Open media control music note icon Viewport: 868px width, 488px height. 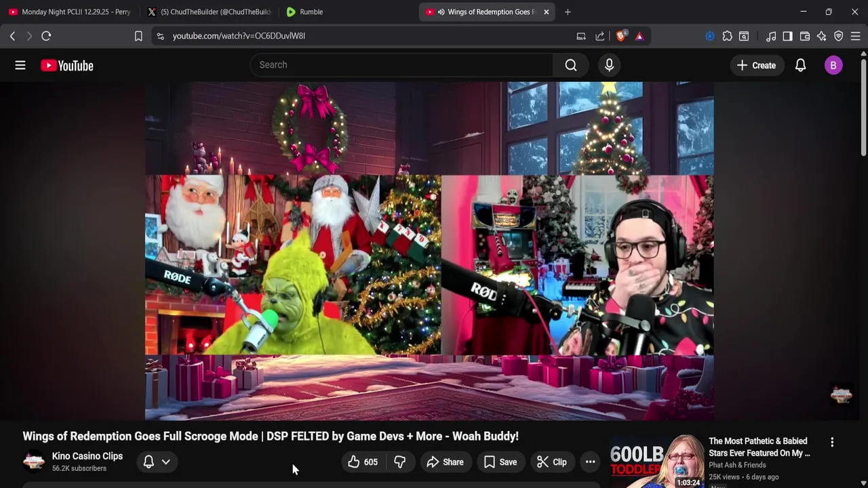(x=771, y=36)
